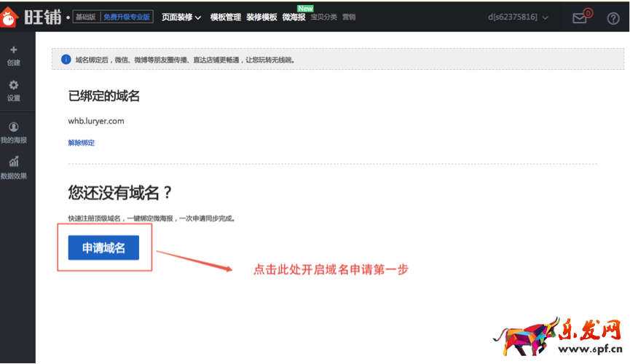Image resolution: width=630 pixels, height=364 pixels.
Task: Select the 营销 menu item
Action: pyautogui.click(x=349, y=17)
